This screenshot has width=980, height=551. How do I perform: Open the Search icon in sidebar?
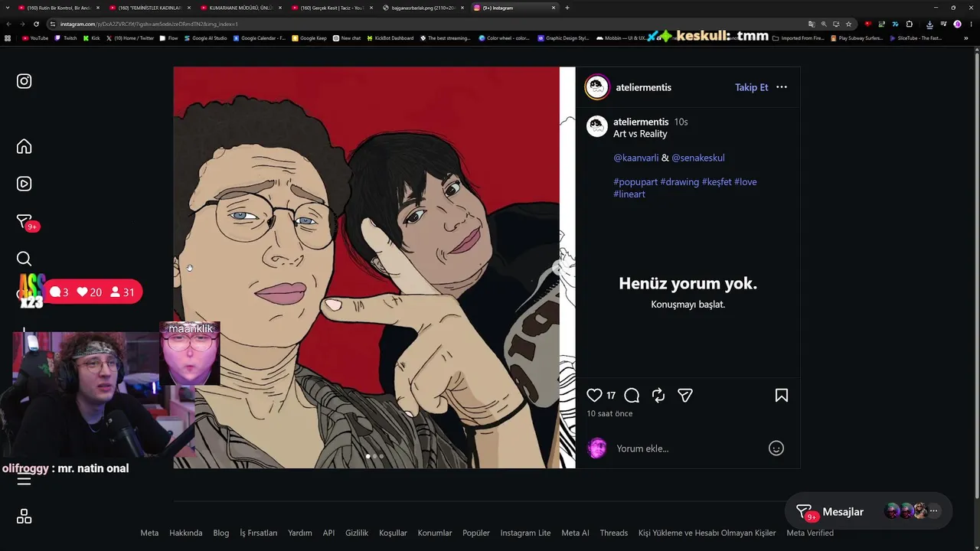pyautogui.click(x=24, y=259)
